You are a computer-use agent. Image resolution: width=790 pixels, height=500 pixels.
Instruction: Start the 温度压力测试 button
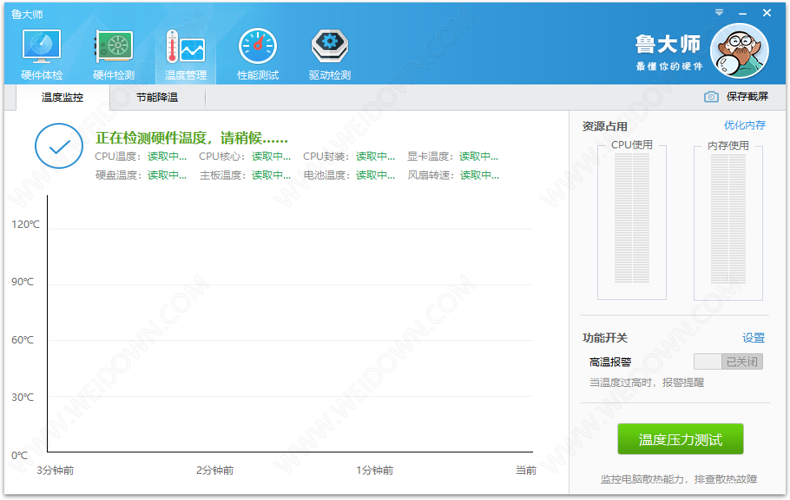coord(681,439)
